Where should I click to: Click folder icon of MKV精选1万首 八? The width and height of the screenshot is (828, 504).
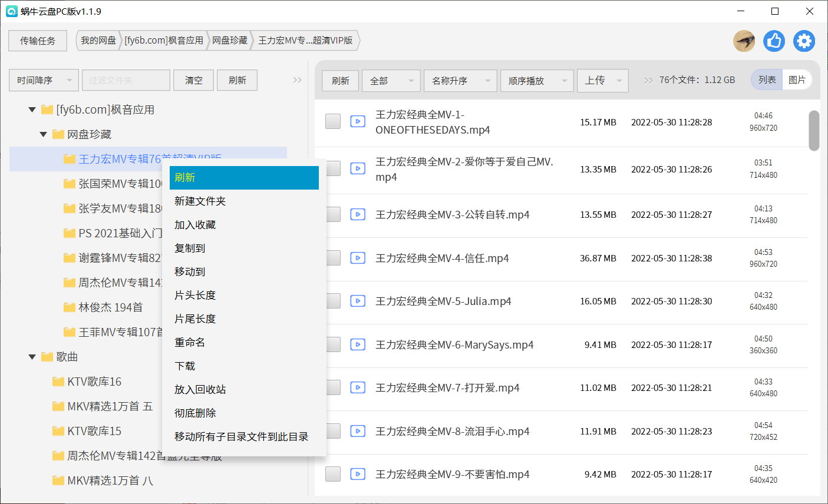[x=58, y=480]
